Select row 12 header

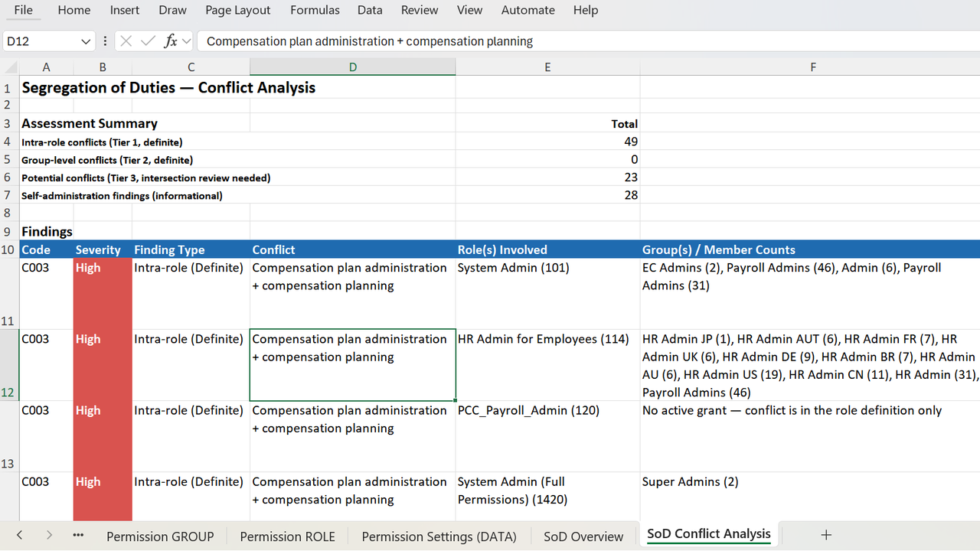point(9,366)
